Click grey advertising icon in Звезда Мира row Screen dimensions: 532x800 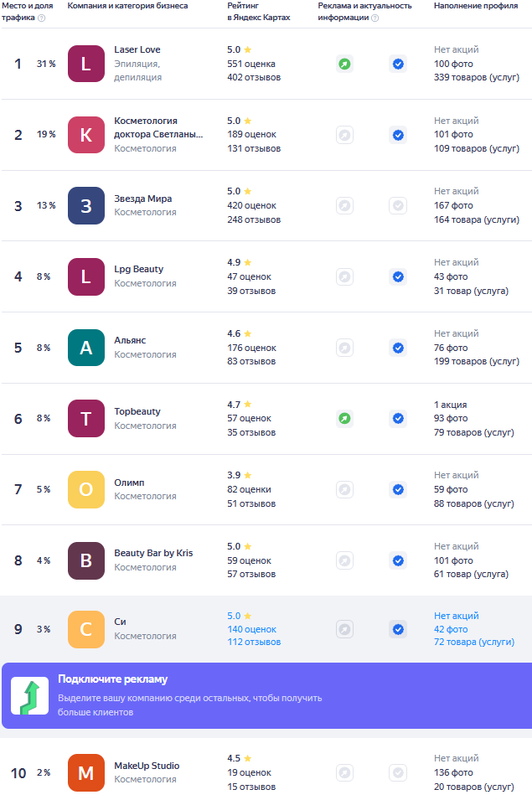pos(344,205)
